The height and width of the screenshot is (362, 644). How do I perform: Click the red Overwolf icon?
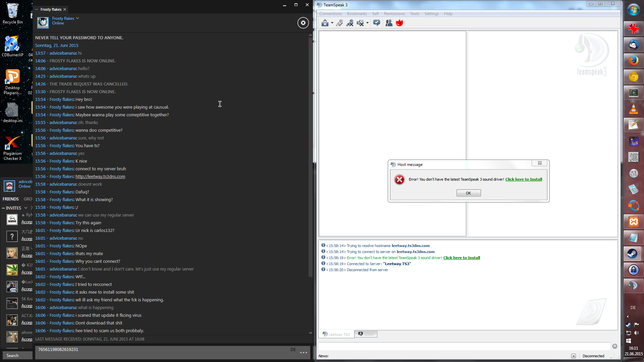pyautogui.click(x=399, y=23)
